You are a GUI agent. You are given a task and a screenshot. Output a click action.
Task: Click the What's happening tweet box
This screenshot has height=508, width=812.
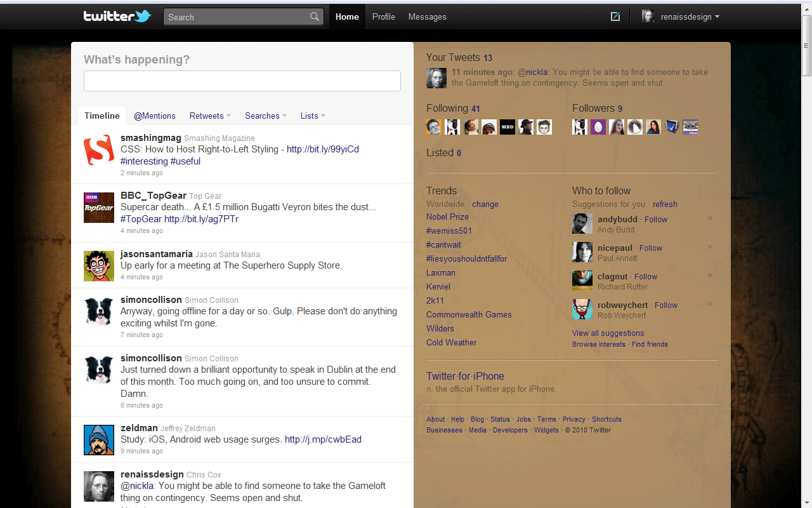[242, 81]
